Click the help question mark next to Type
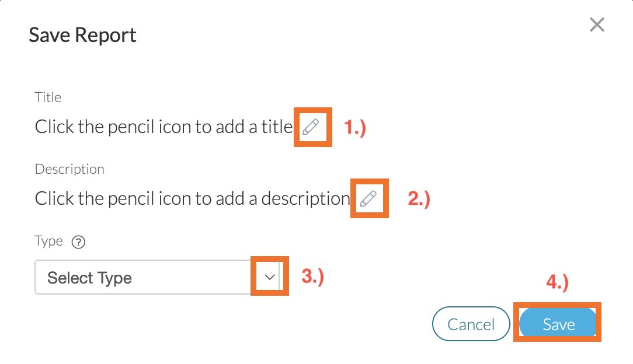Image resolution: width=633 pixels, height=364 pixels. (x=78, y=242)
